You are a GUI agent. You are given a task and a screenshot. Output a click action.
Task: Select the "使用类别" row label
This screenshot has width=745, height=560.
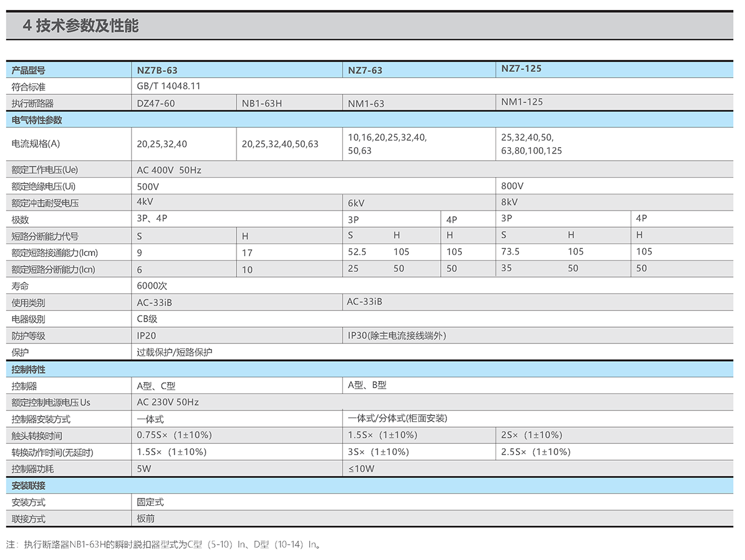point(29,303)
